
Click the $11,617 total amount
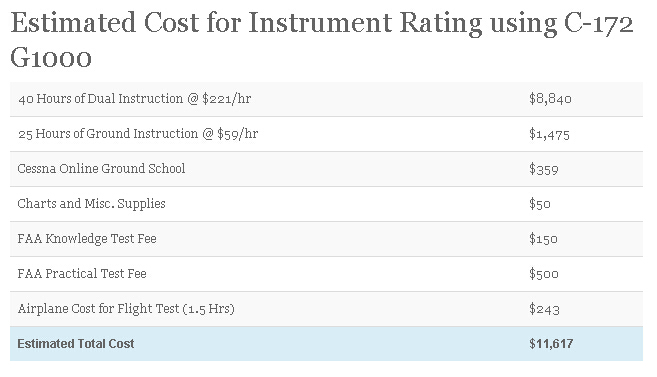[x=551, y=344]
